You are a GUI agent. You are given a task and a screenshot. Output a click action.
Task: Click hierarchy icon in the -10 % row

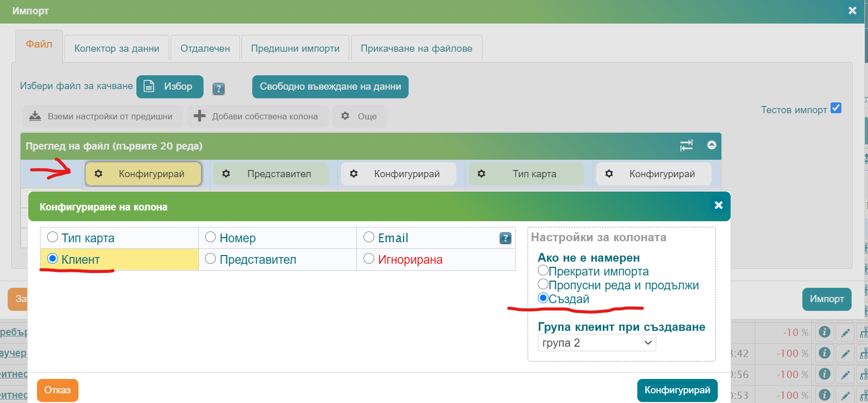pos(863,333)
